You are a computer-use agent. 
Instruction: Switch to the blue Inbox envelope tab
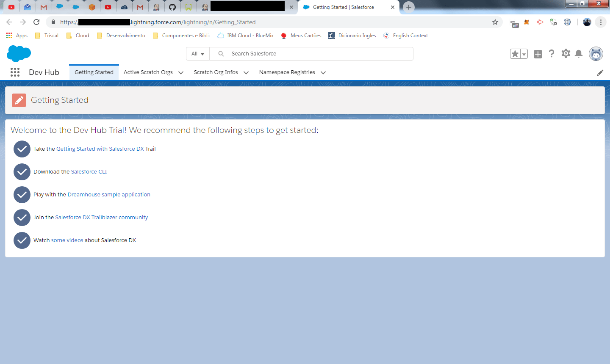point(28,7)
